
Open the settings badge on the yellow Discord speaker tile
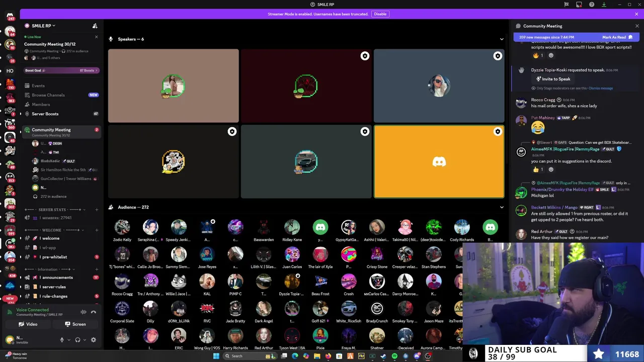498,132
